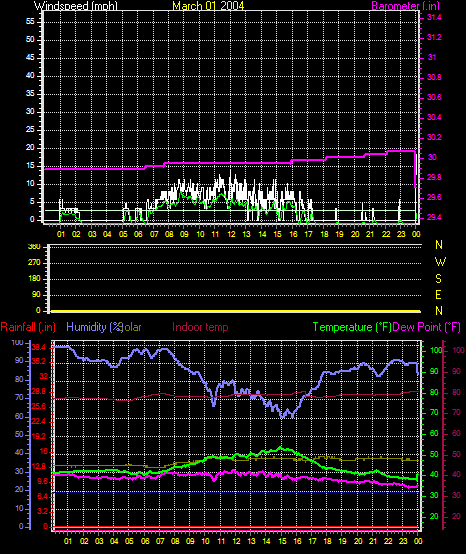Viewport: 466px width, 554px height.
Task: Click the Dew Point (°F) legend label
Action: [x=426, y=327]
